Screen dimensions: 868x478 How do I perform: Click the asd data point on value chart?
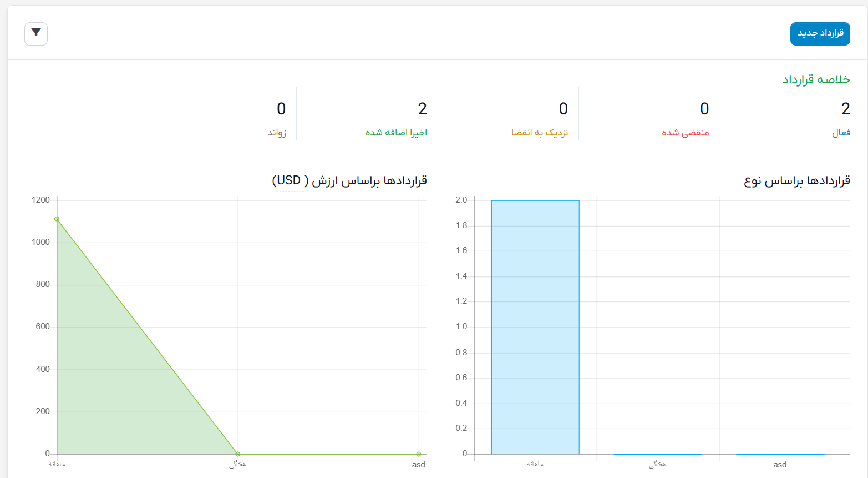click(419, 454)
